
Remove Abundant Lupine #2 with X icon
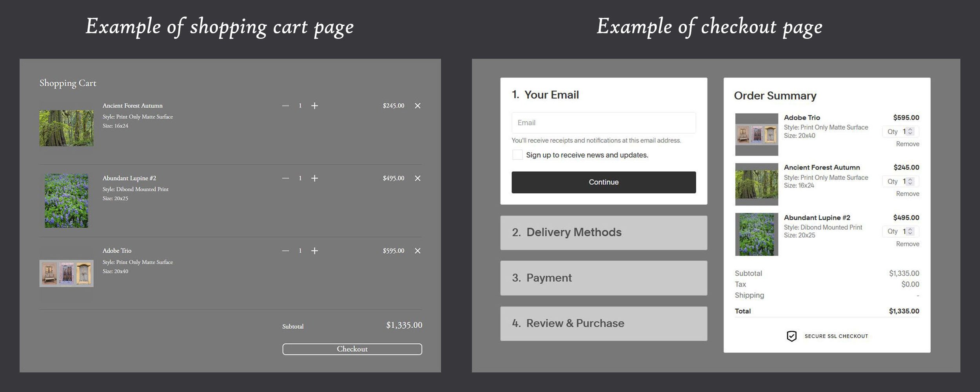pyautogui.click(x=417, y=178)
